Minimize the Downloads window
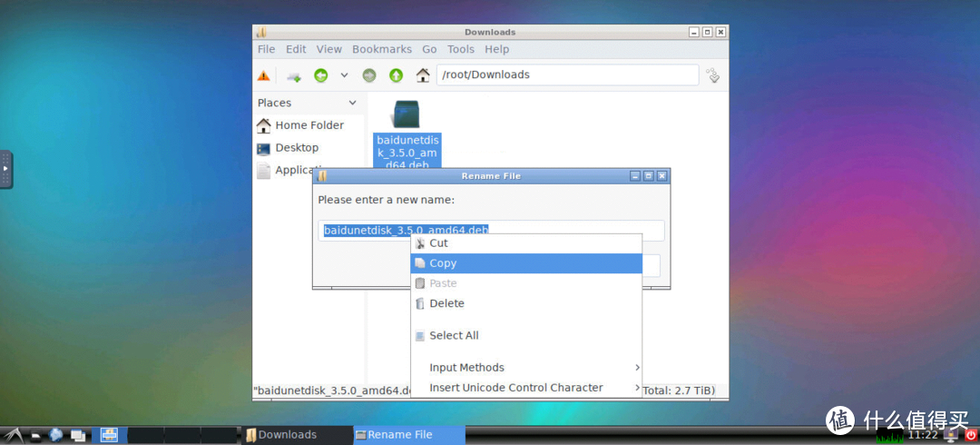 [x=694, y=32]
